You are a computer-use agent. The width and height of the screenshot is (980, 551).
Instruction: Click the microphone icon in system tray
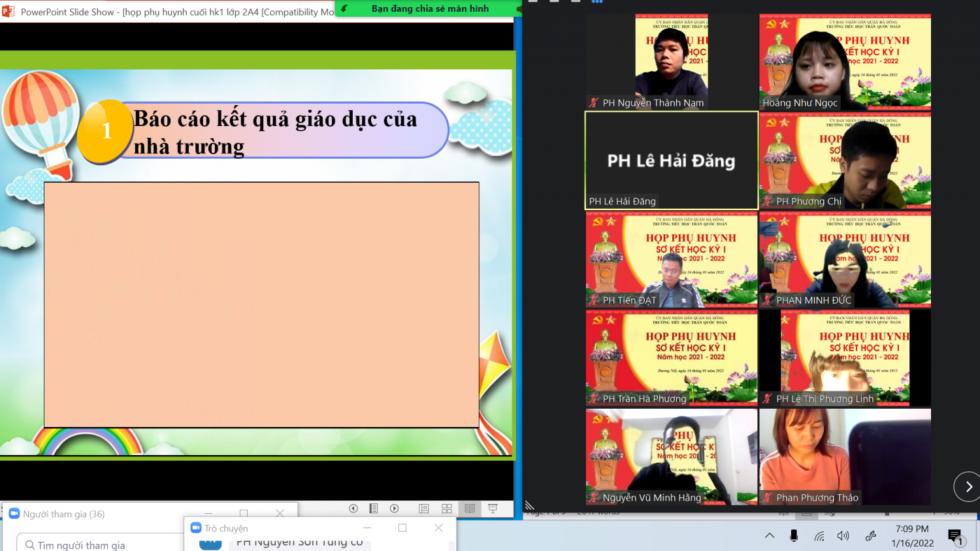click(x=794, y=536)
